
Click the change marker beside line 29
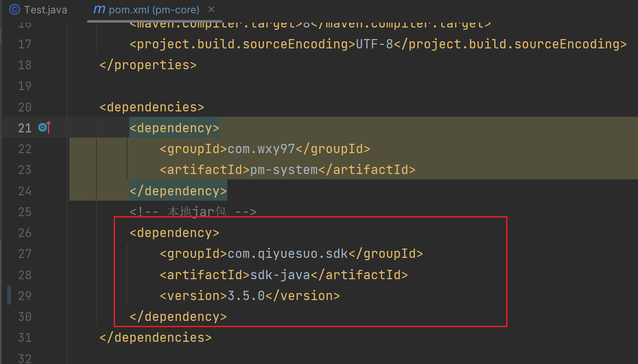click(x=9, y=295)
